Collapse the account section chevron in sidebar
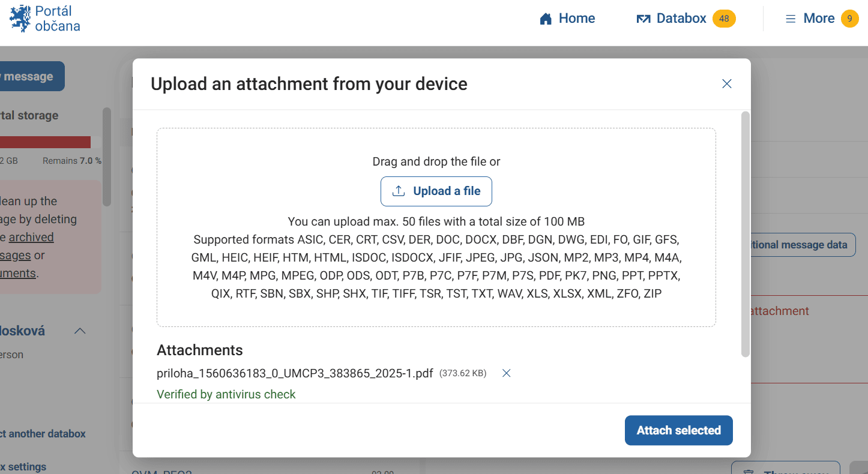Screen dimensions: 868x474 tap(79, 331)
